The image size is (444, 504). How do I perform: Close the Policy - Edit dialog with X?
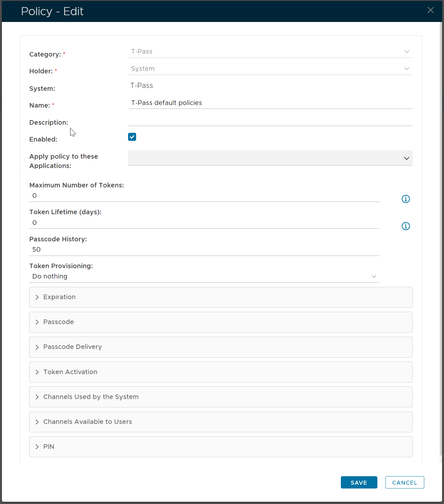(430, 10)
